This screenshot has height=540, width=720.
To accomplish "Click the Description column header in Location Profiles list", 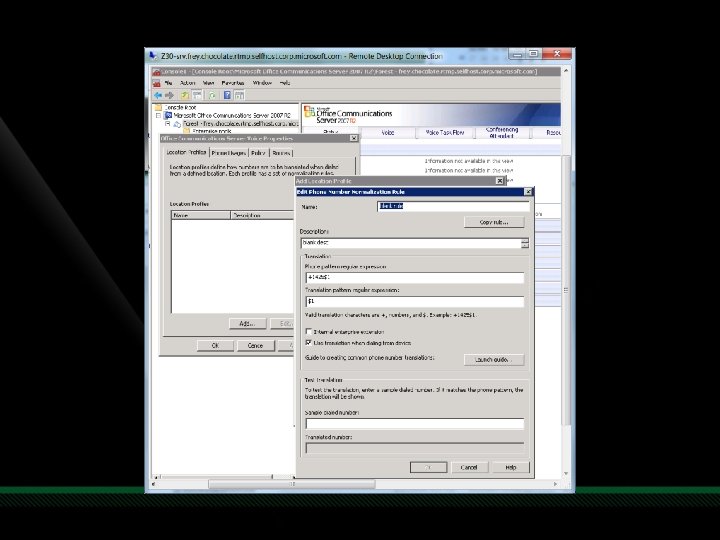I will (x=262, y=215).
